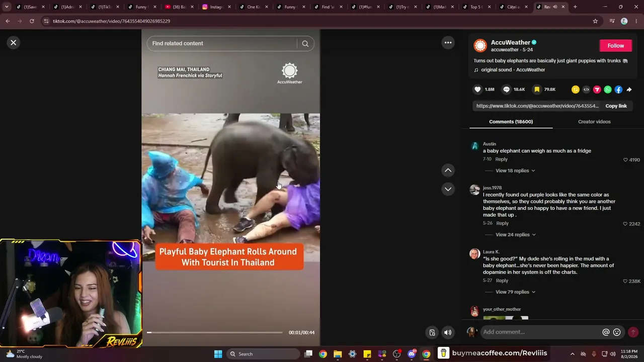644x362 pixels.
Task: Switch to the 'Top 5' browser tab
Action: [x=476, y=7]
